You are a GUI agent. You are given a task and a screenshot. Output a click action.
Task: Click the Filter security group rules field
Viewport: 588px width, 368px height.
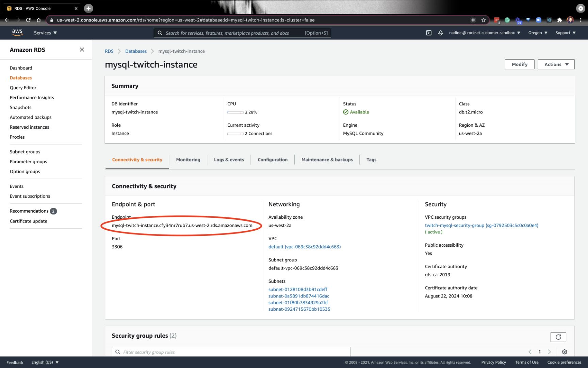pos(231,352)
